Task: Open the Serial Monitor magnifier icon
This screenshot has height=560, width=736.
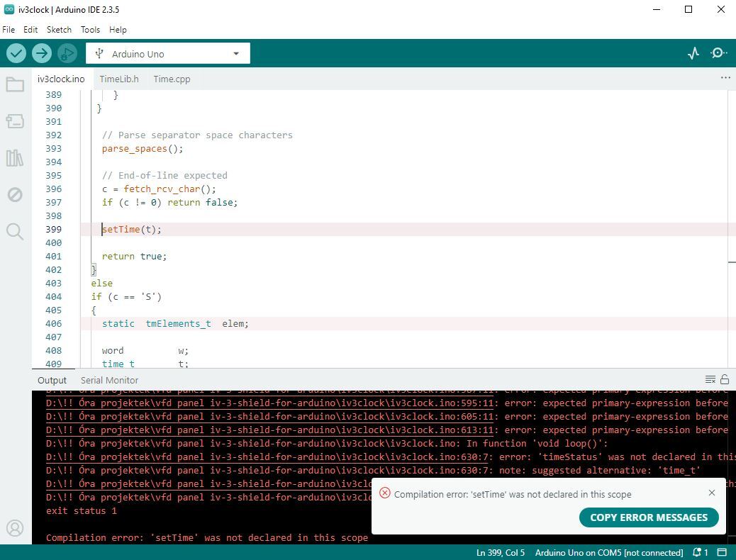Action: [718, 53]
